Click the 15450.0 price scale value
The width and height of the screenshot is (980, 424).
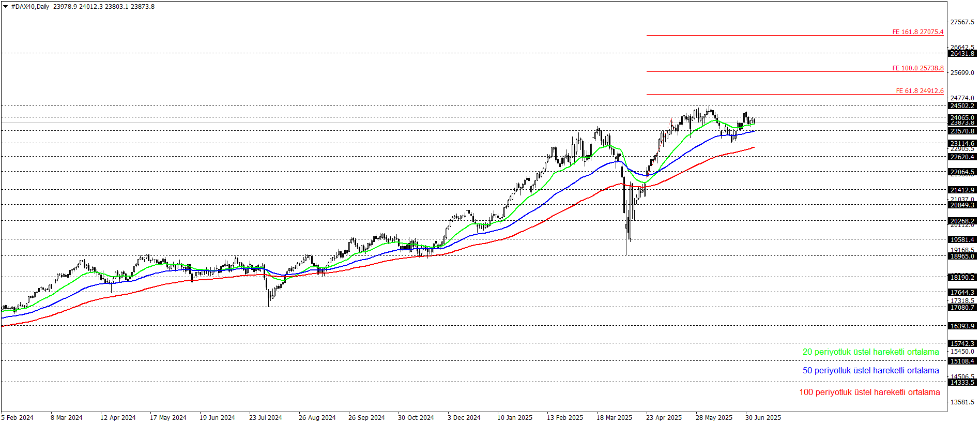click(x=962, y=352)
